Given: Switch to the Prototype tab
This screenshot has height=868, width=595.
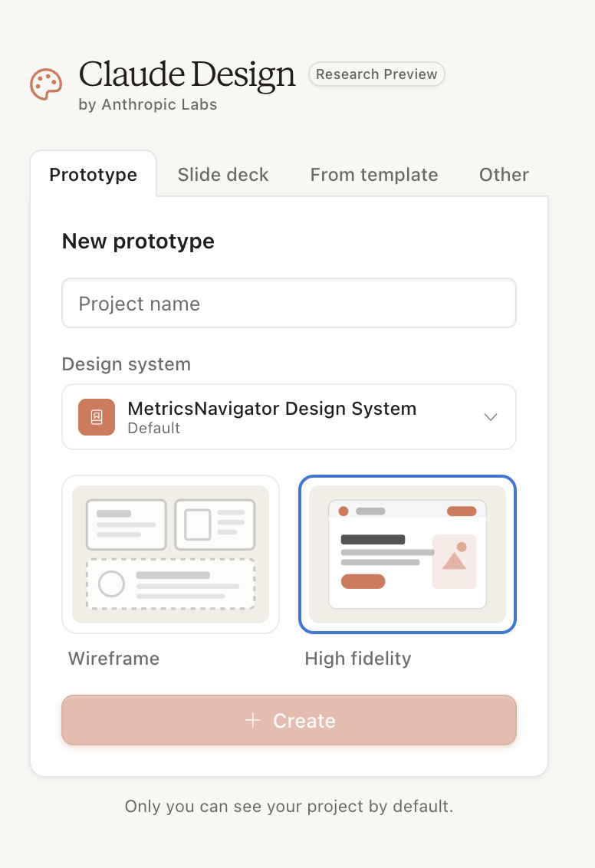Looking at the screenshot, I should [93, 174].
